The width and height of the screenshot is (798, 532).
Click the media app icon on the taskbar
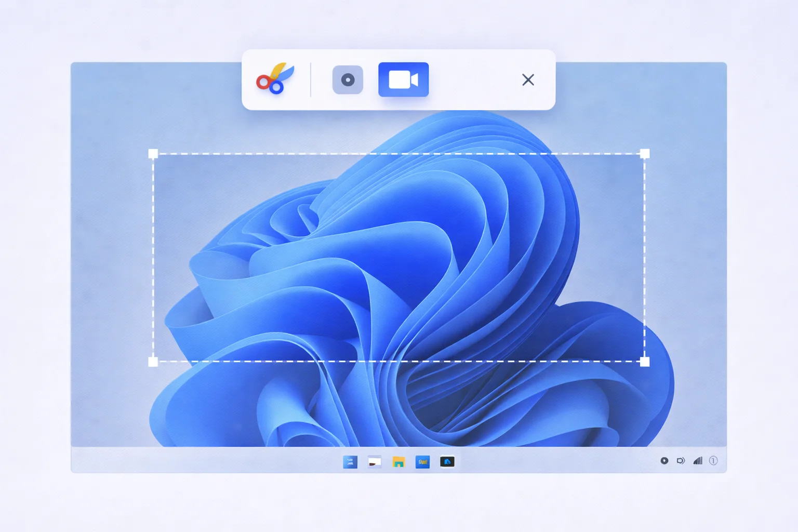coord(423,462)
